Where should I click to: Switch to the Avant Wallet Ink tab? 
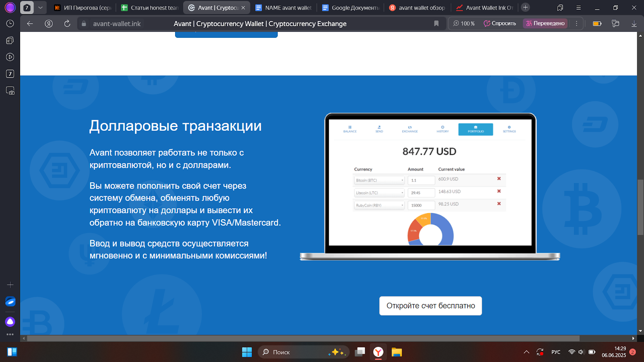pyautogui.click(x=484, y=8)
